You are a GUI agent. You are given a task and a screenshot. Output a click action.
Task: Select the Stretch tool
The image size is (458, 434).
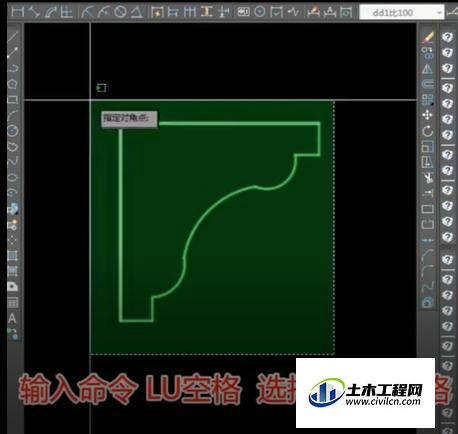coord(428,162)
